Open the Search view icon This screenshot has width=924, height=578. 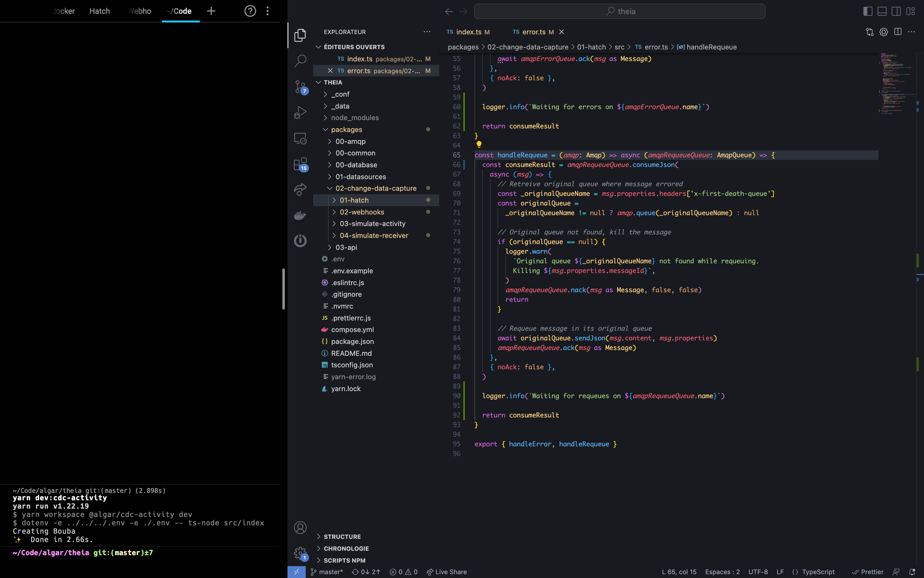(x=300, y=60)
